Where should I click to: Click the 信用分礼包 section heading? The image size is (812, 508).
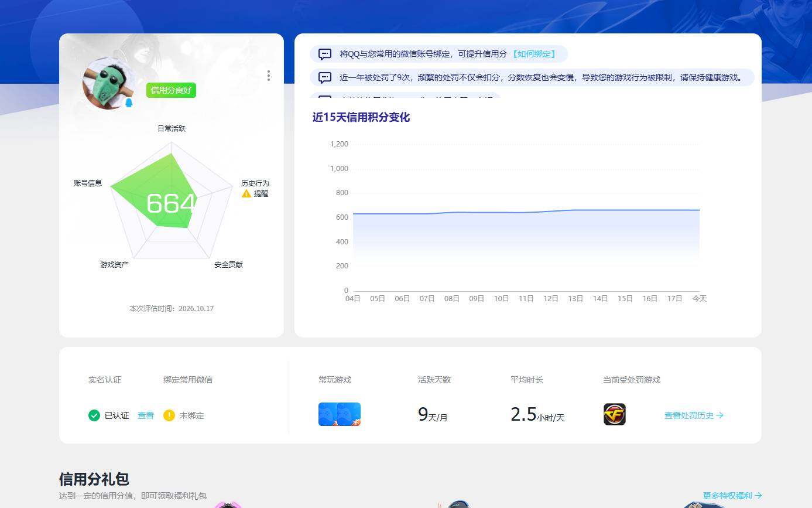(94, 479)
